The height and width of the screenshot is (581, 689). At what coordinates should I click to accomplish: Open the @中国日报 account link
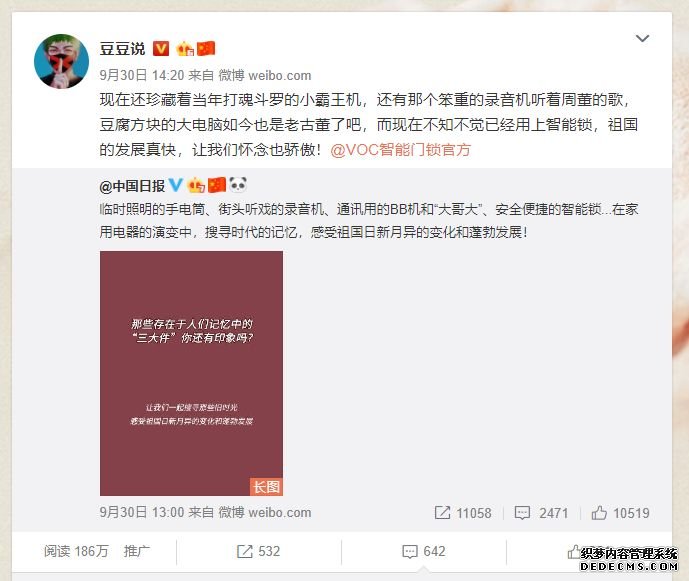tap(132, 186)
